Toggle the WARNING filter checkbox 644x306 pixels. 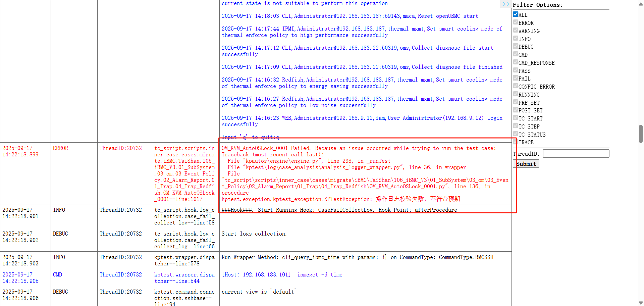516,31
